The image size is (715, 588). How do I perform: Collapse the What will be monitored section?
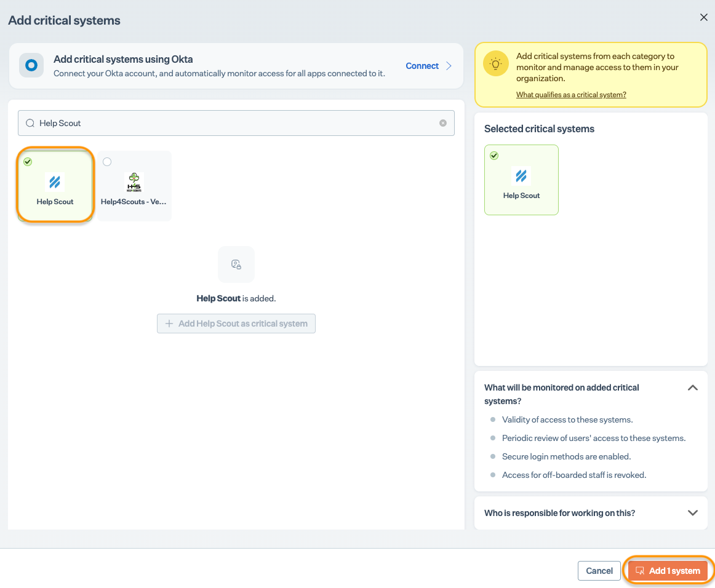coord(693,388)
